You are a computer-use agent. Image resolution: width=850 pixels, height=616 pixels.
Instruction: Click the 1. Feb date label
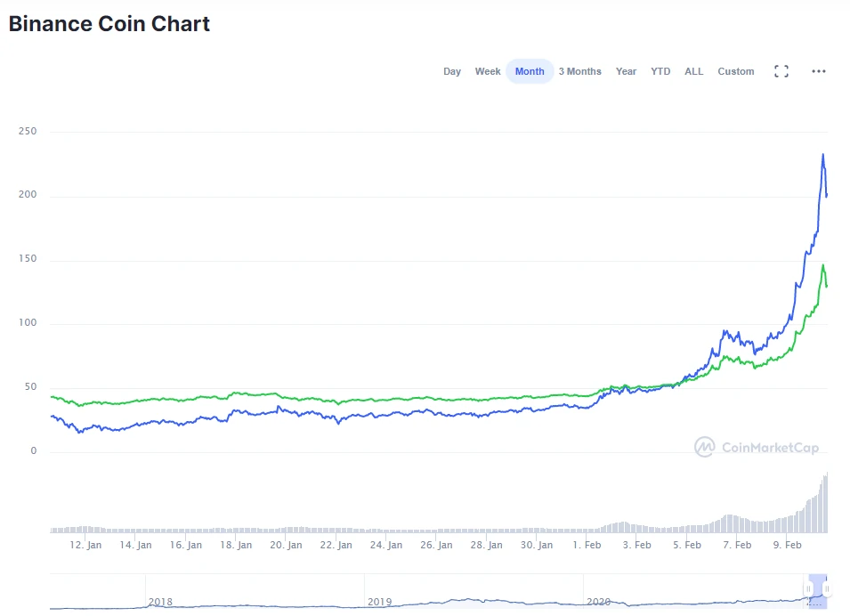pyautogui.click(x=587, y=545)
